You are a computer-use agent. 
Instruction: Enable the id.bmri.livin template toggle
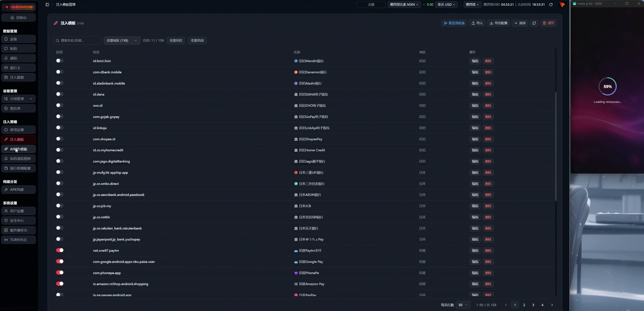coord(60,61)
